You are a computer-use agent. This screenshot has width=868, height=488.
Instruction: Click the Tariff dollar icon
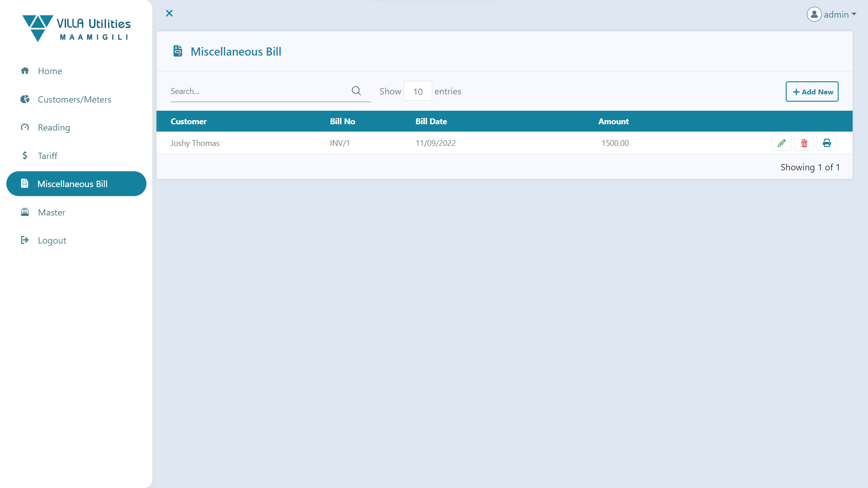[25, 156]
